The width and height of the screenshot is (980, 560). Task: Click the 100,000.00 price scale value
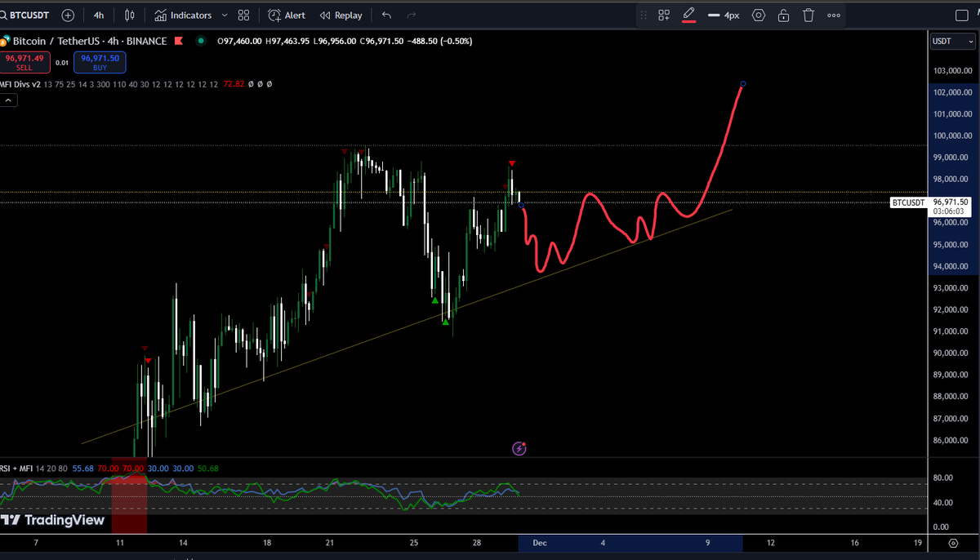pos(951,136)
